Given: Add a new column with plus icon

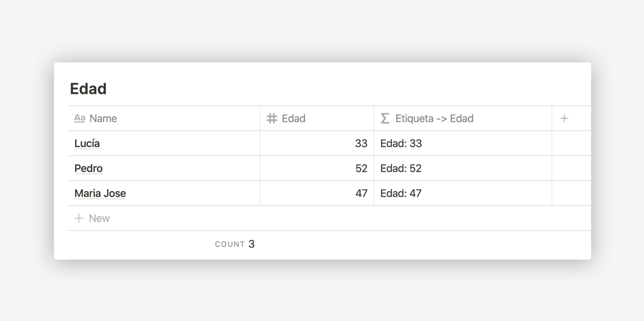Looking at the screenshot, I should (564, 118).
